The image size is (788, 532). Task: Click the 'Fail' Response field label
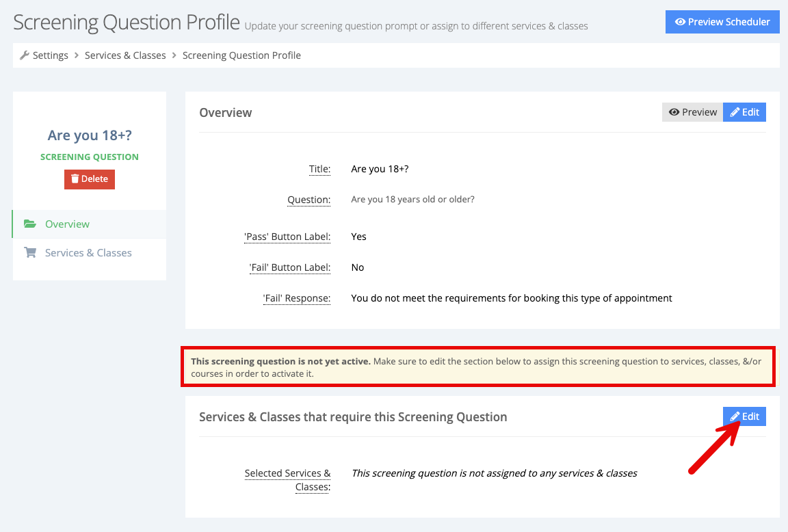pos(296,298)
